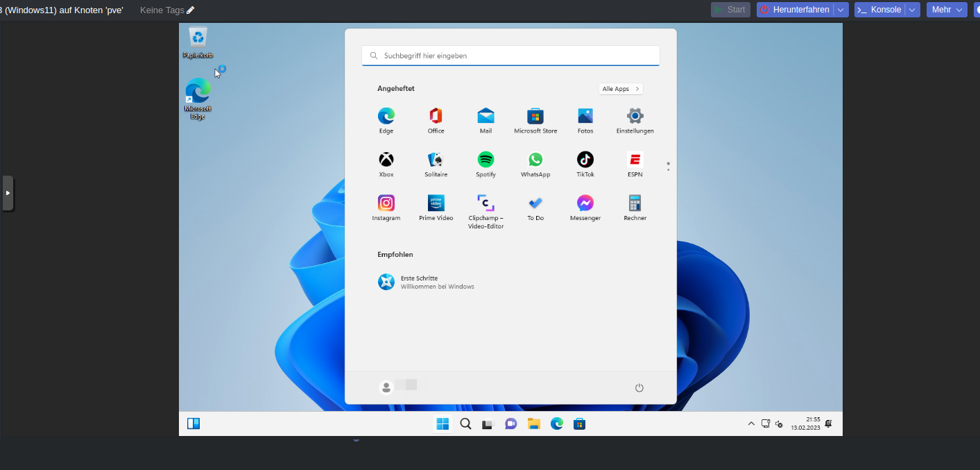Click the Start menu power icon
980x470 pixels.
[639, 387]
